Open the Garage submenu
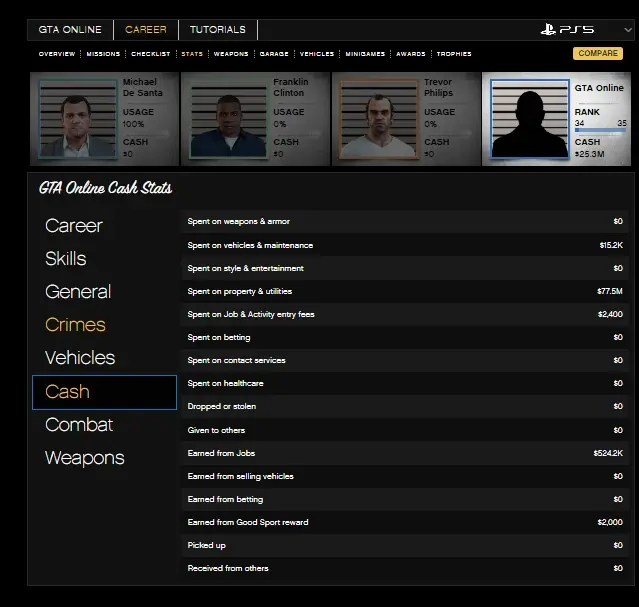This screenshot has height=607, width=639. [274, 54]
